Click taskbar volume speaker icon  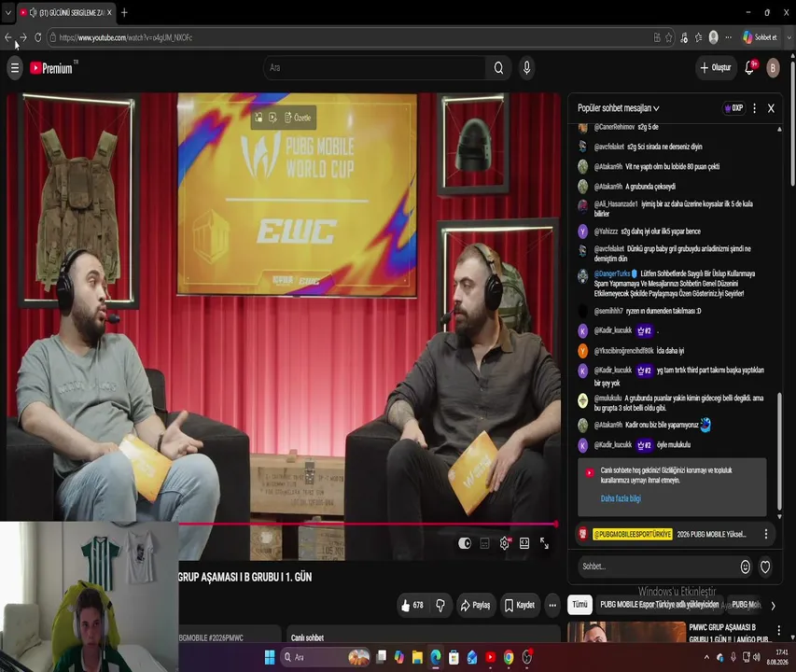[x=757, y=658]
